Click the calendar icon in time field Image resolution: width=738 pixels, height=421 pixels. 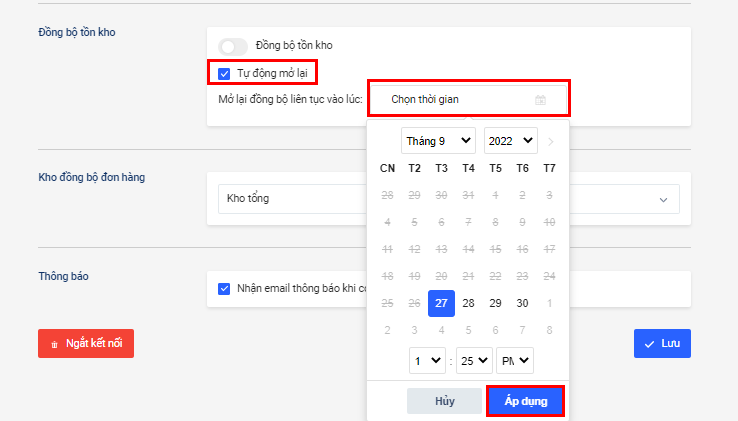tap(540, 100)
